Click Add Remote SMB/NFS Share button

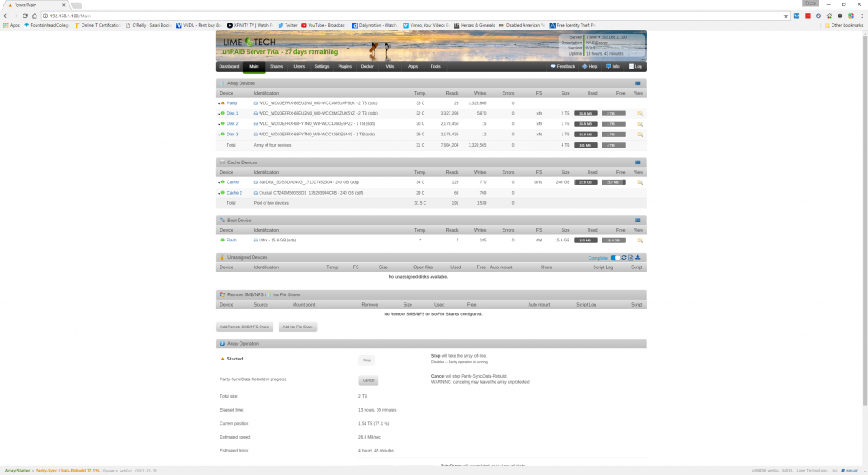[x=245, y=327]
